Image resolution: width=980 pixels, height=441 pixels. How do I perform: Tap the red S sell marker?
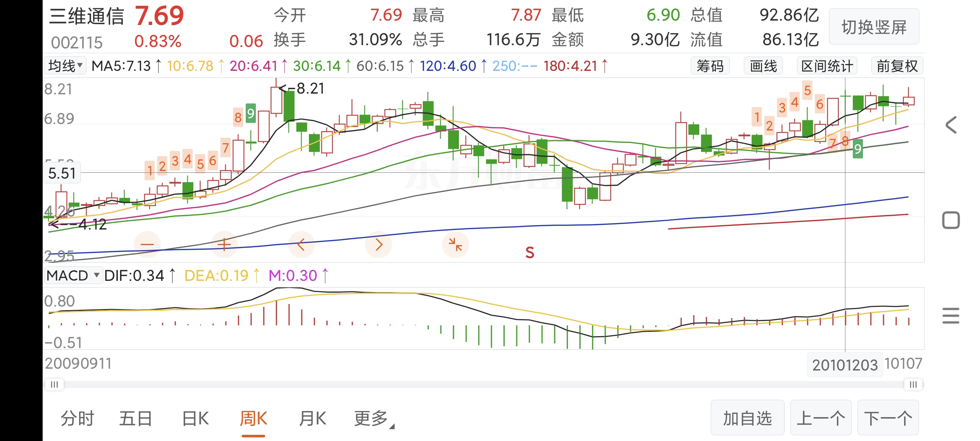point(529,252)
